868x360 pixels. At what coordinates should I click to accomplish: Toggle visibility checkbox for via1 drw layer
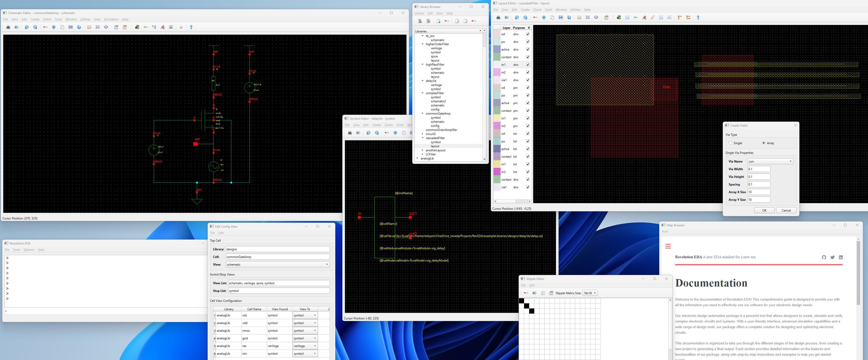pos(528,80)
